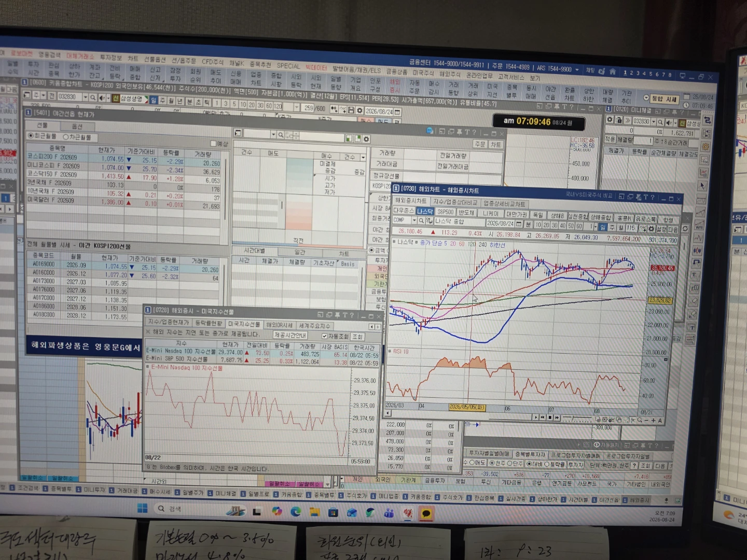Screen dimensions: 747x560
Task: Open KakaoTalk from the taskbar
Action: pyautogui.click(x=426, y=514)
